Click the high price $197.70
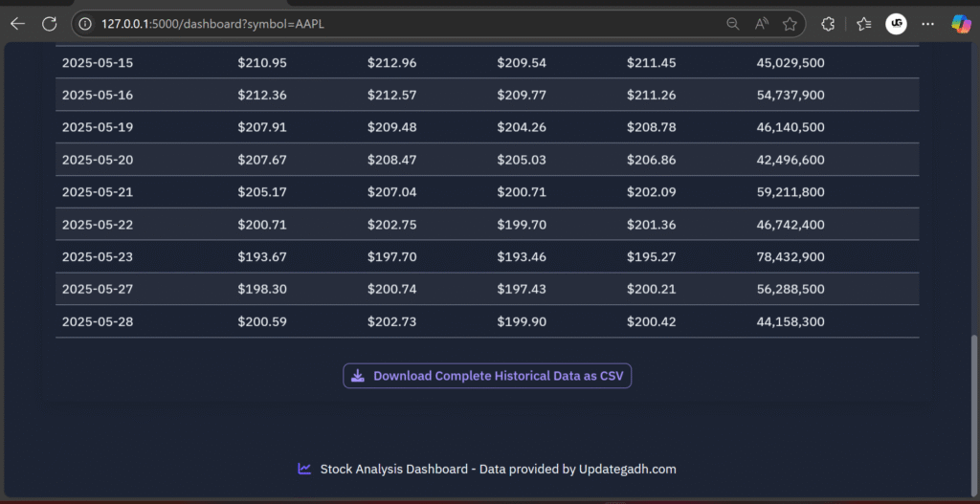The image size is (980, 504). tap(391, 257)
